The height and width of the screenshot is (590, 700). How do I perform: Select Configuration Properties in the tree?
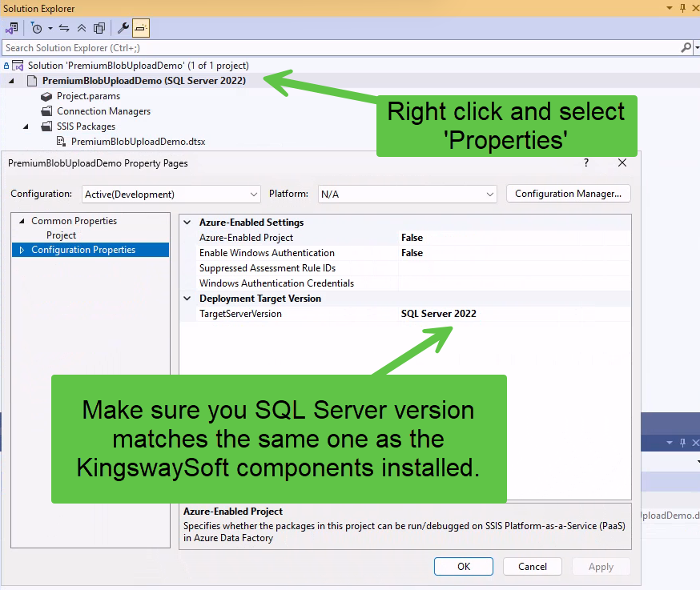coord(83,250)
